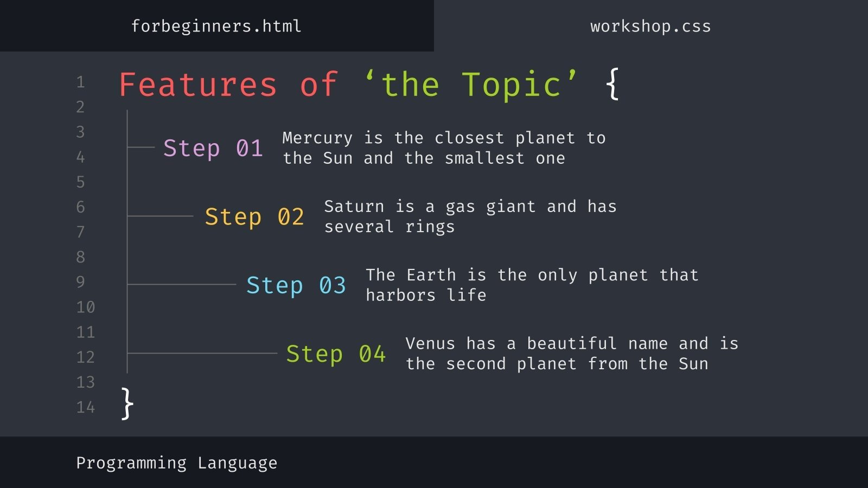Select the purple Step 01 label
The image size is (868, 488).
[x=213, y=148]
